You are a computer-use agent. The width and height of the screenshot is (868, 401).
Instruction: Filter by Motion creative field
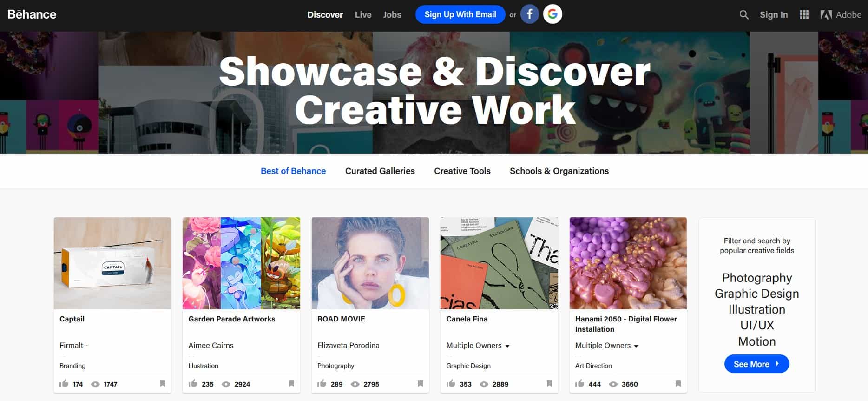tap(757, 341)
